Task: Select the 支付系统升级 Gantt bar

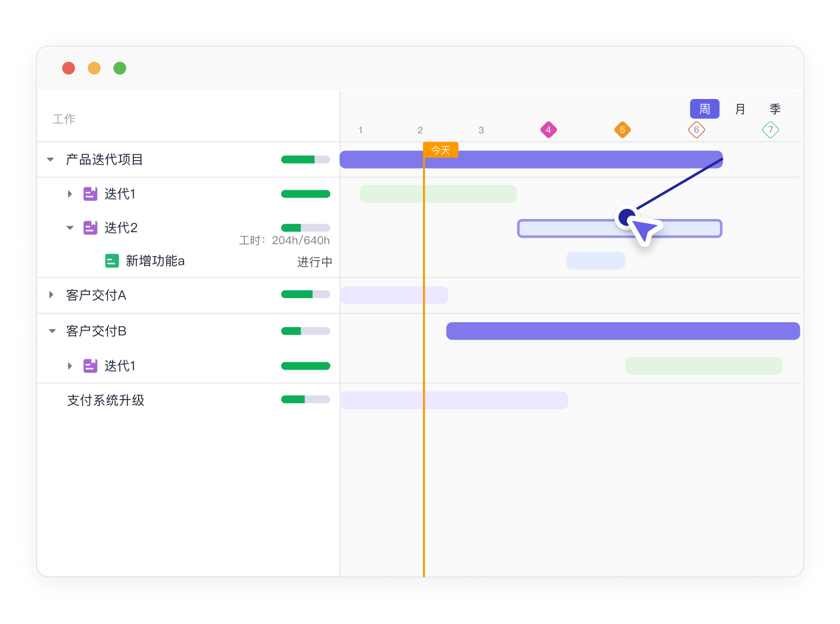Action: point(454,400)
